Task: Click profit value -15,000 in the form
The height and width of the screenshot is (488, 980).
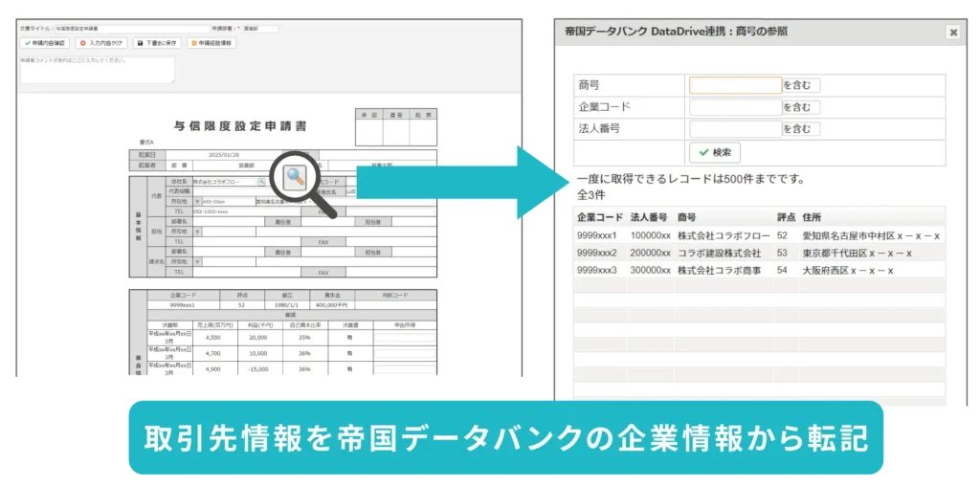Action: coord(258,369)
